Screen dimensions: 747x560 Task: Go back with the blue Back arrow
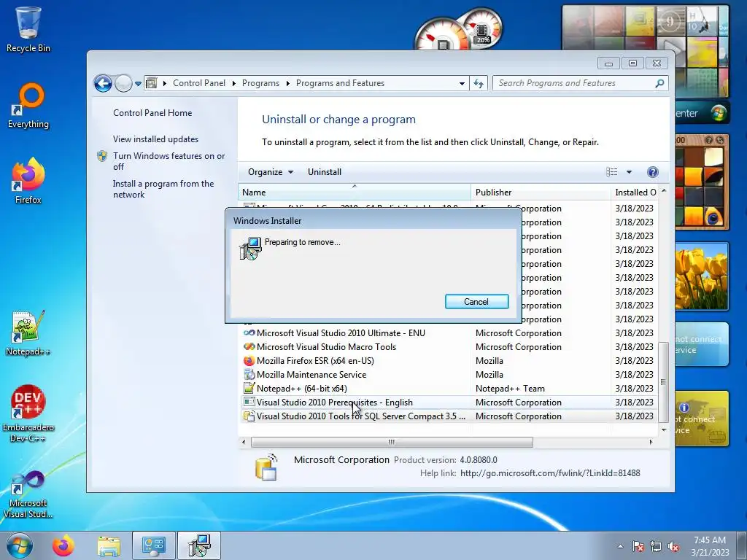103,83
